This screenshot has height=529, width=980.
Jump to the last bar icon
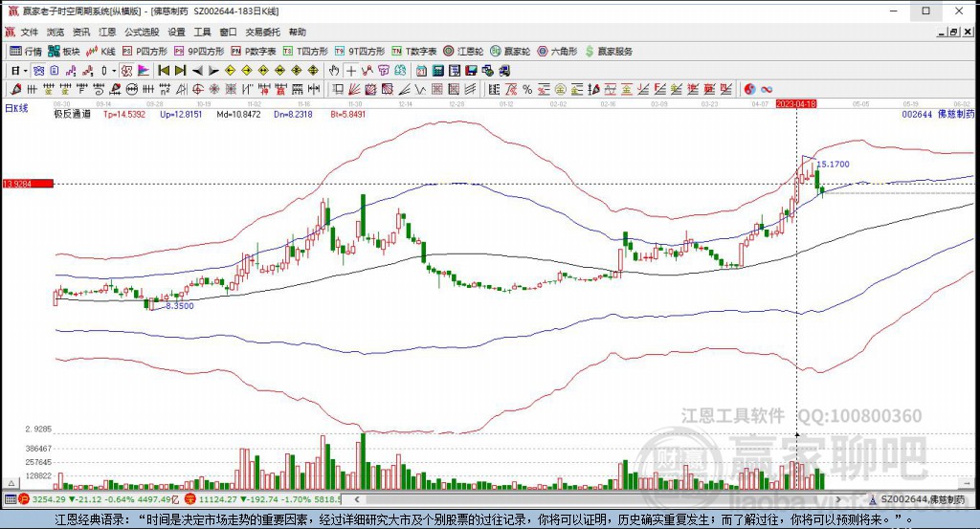point(180,71)
